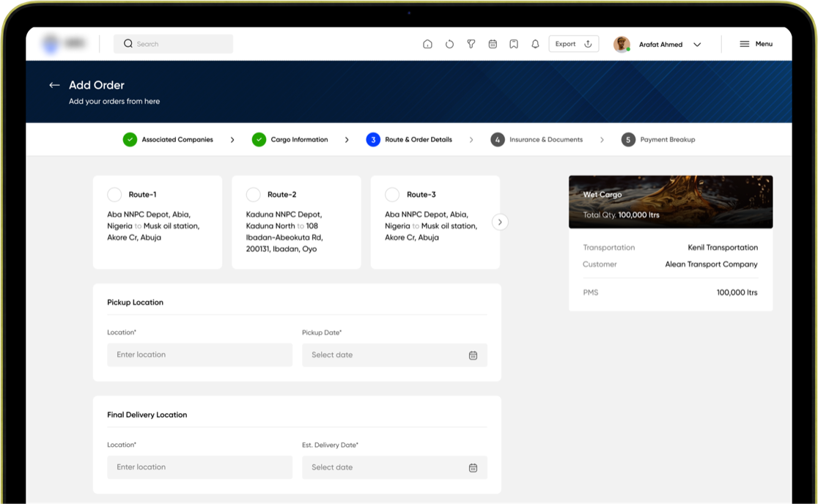Click the 'Add your orders from here' subtitle
The height and width of the screenshot is (504, 818).
(x=114, y=101)
